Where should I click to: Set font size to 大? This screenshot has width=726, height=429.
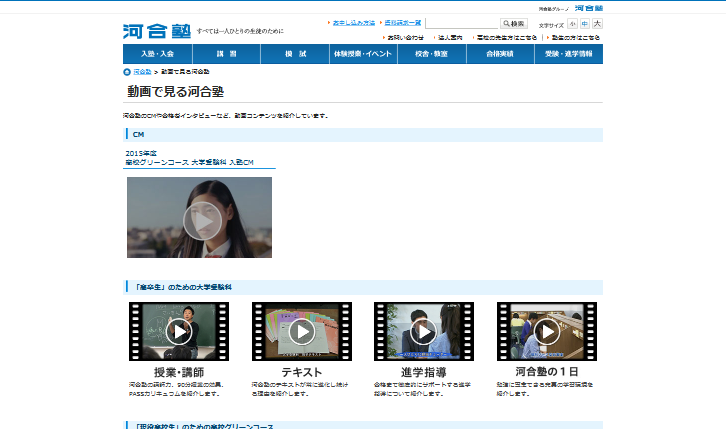coord(597,24)
